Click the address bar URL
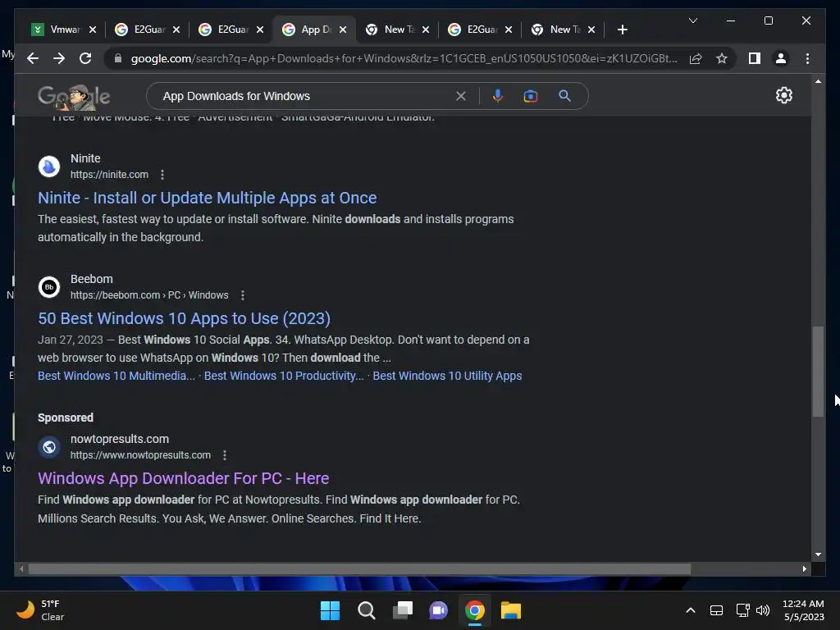 click(404, 58)
